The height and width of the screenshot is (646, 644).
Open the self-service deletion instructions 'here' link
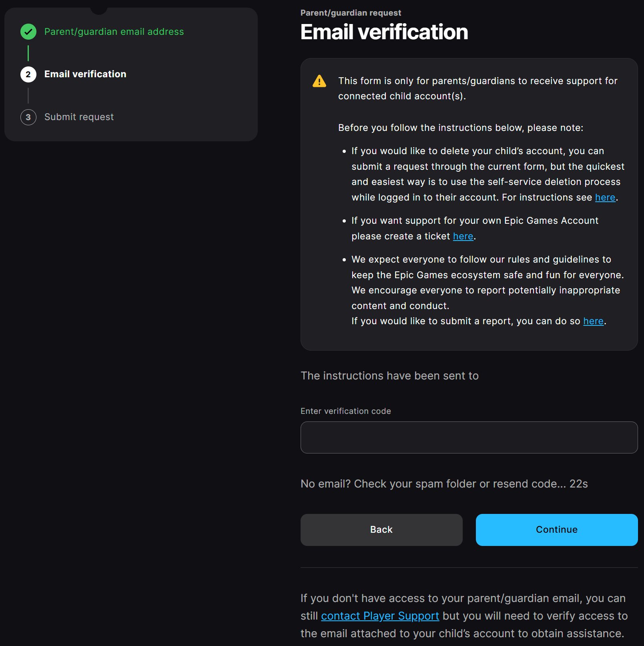point(605,197)
